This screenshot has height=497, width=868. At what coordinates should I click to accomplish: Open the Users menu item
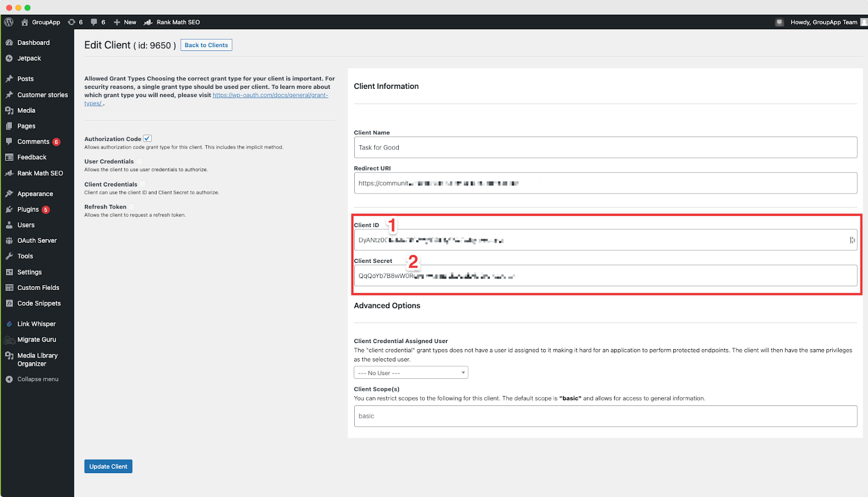pyautogui.click(x=26, y=225)
